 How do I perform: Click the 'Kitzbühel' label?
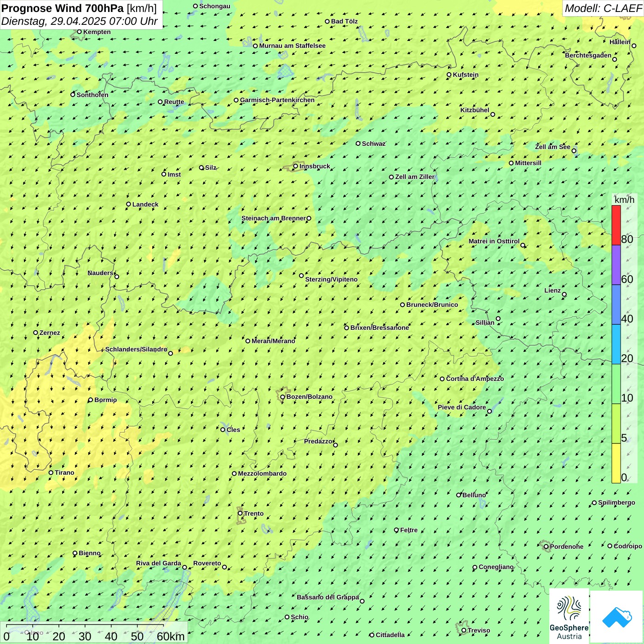(475, 110)
